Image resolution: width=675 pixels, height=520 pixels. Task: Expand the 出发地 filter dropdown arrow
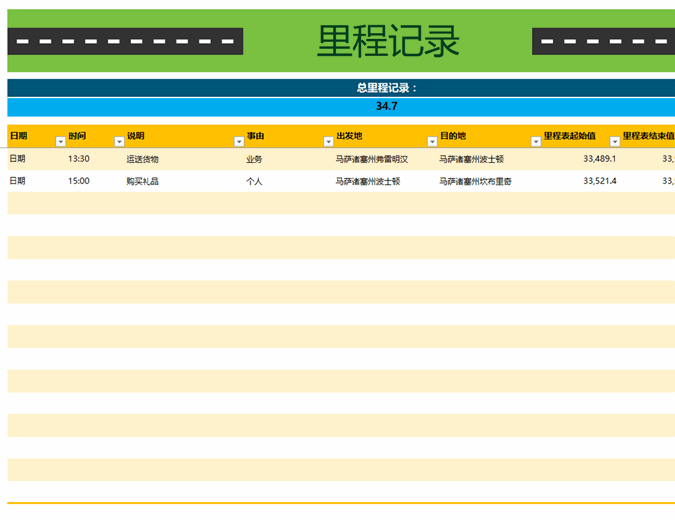[432, 142]
